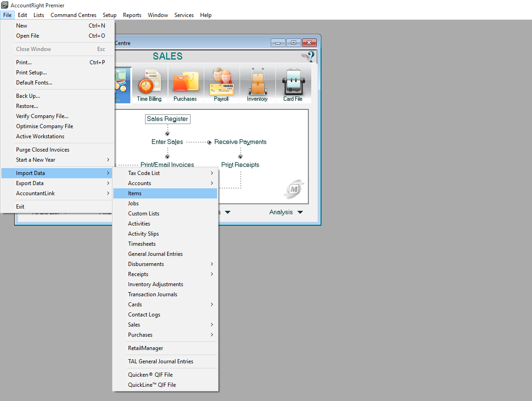Viewport: 532px width, 401px height.
Task: Select Activities import option
Action: [x=165, y=224]
